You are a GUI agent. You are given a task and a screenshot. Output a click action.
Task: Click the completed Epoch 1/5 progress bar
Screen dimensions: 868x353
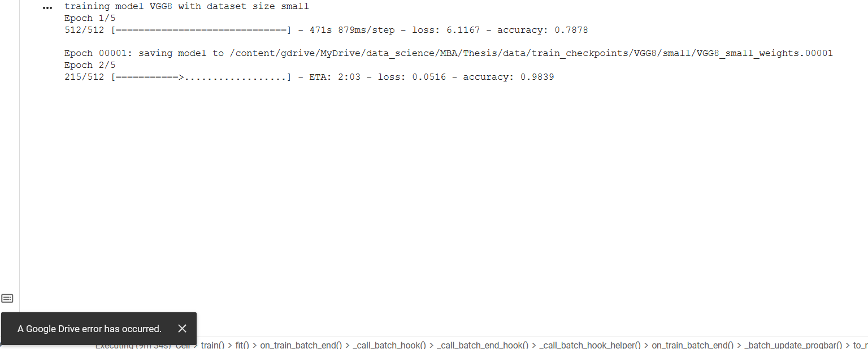201,30
